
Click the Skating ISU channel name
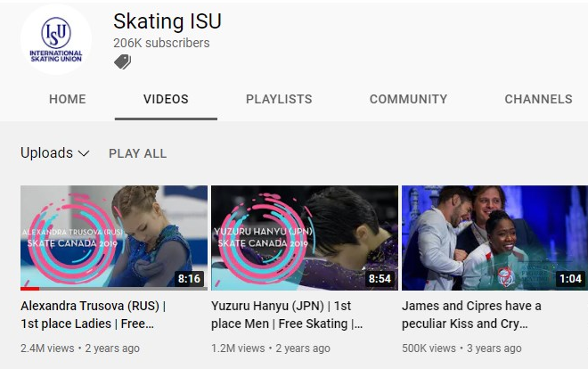point(167,21)
